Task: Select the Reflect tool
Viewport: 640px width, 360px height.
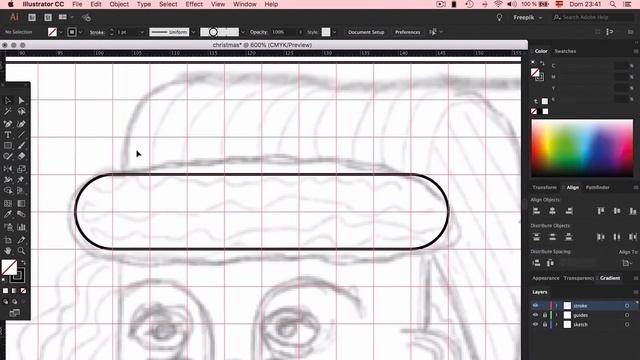Action: (8, 169)
